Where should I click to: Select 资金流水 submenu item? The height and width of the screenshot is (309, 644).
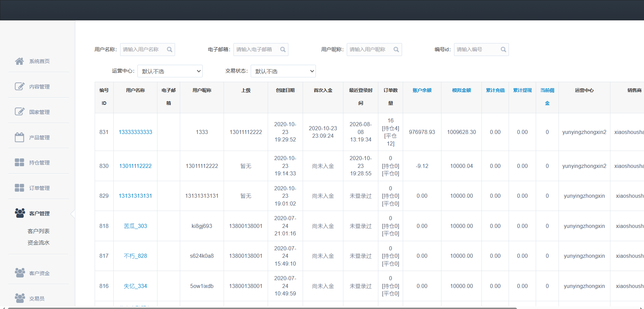pyautogui.click(x=38, y=243)
